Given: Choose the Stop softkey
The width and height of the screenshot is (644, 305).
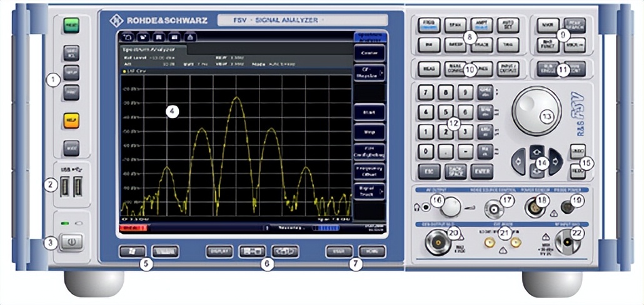Looking at the screenshot, I should tap(370, 132).
